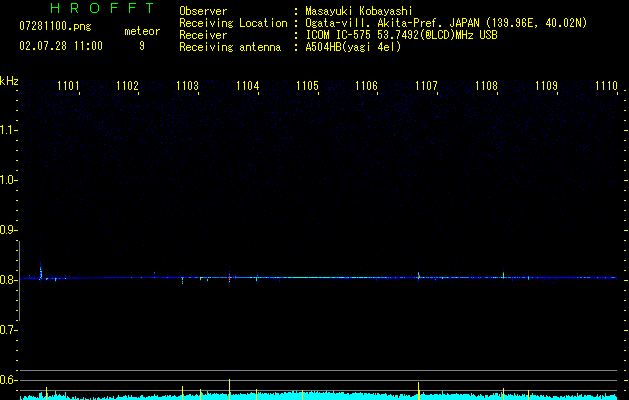Click the red meteor echo just before 1104
This screenshot has width=629, height=400.
[x=229, y=277]
